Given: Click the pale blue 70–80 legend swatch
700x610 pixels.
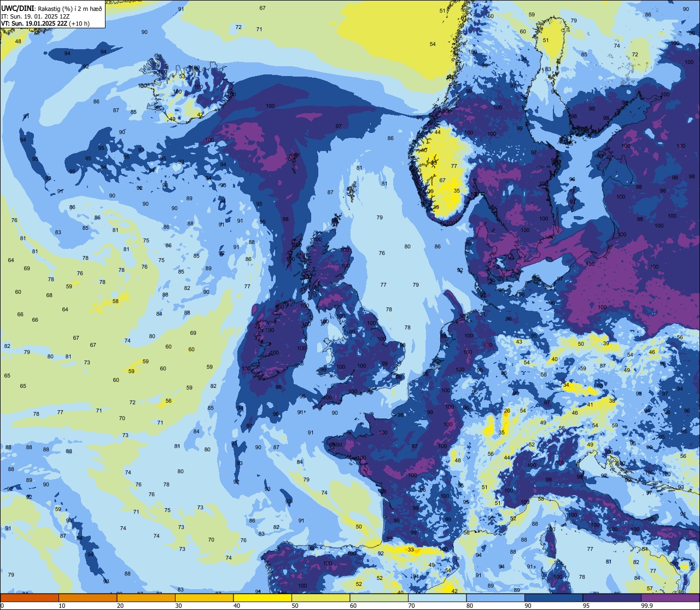Looking at the screenshot, I should click(x=437, y=597).
